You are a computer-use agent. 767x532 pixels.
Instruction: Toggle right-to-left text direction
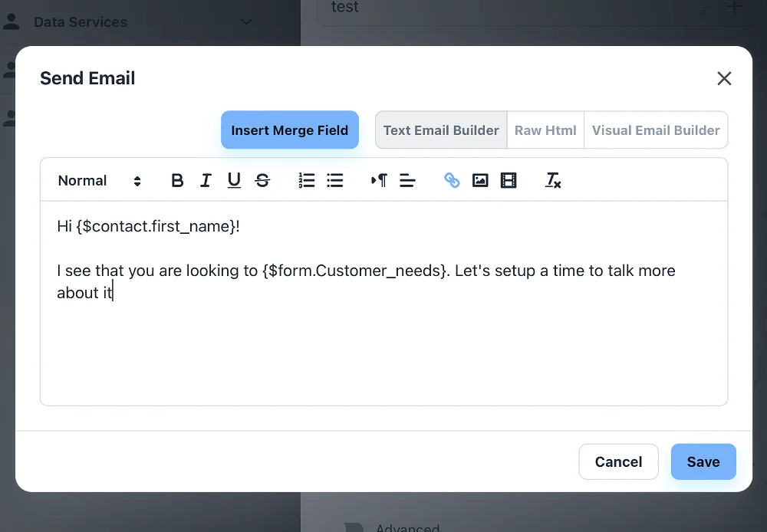[379, 181]
